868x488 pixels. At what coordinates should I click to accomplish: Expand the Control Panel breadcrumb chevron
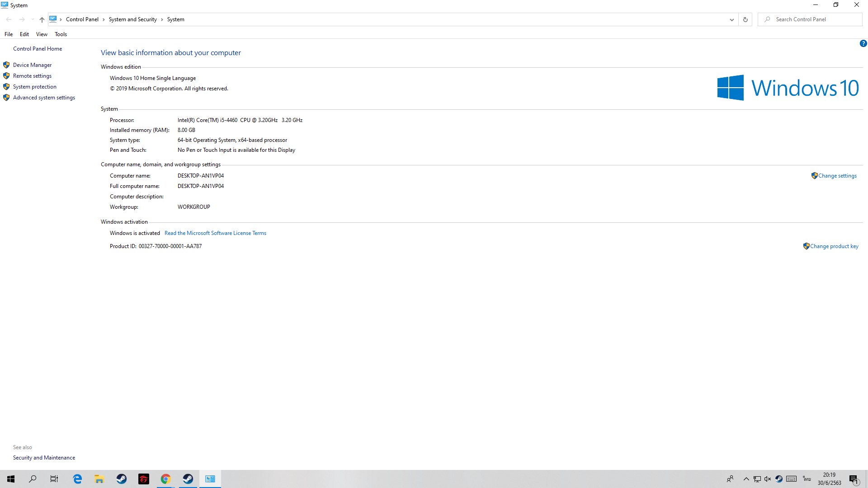104,19
